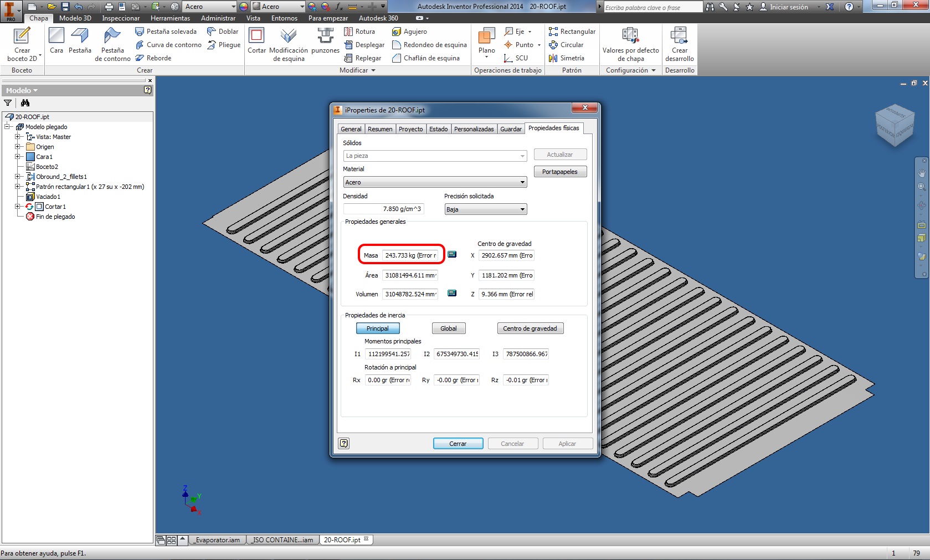Click the browser filter funnel icon
This screenshot has width=930, height=560.
(x=8, y=103)
